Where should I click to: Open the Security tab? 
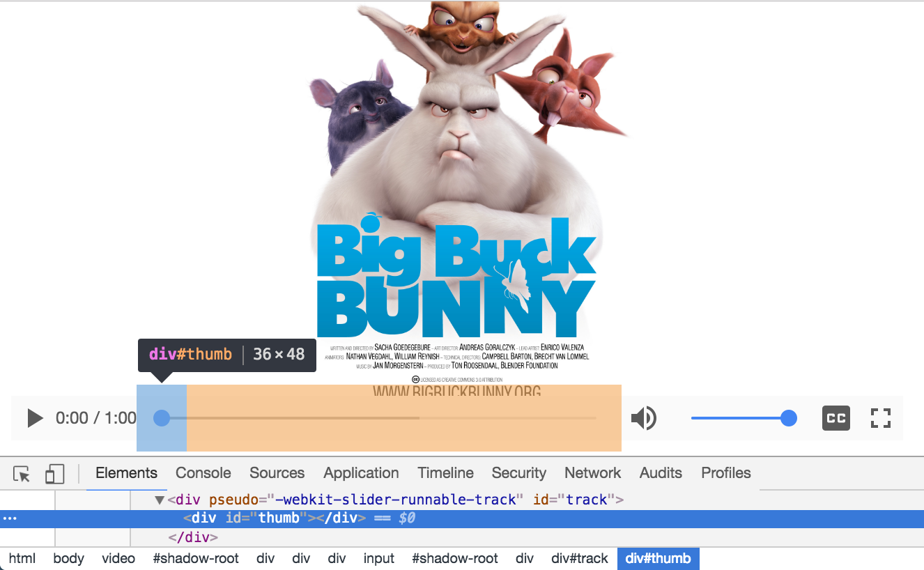click(518, 473)
